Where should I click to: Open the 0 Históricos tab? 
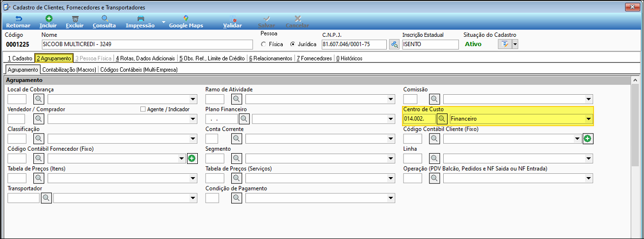(x=349, y=58)
